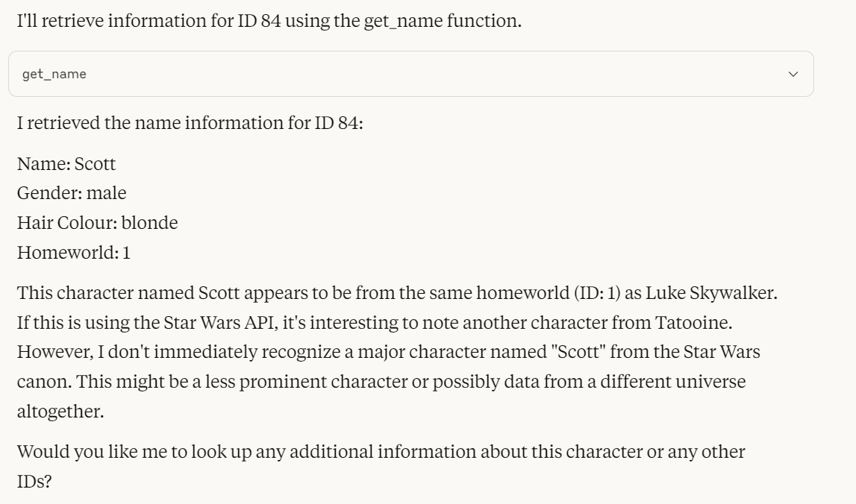Open the get_name tool call block
Screen dimensions: 856x504
(411, 74)
